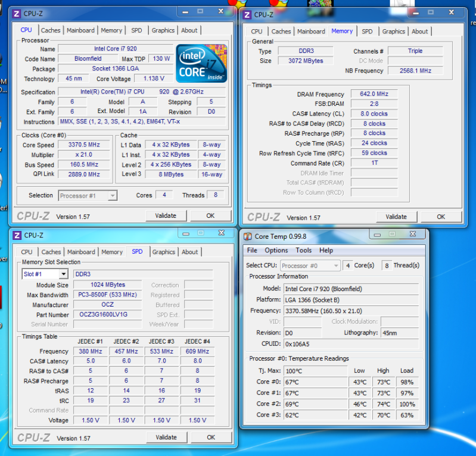Click the CAS# Latency value 8.0 clocks
The image size is (476, 456).
(x=374, y=114)
